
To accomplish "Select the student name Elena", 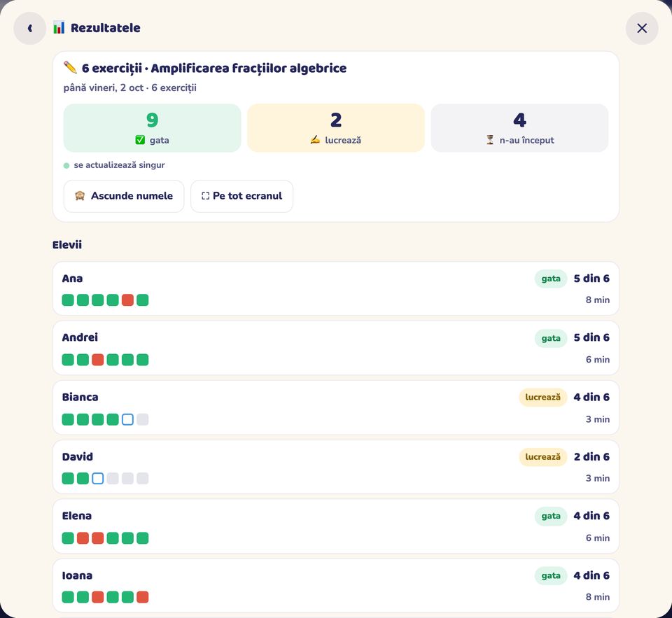I will point(77,516).
